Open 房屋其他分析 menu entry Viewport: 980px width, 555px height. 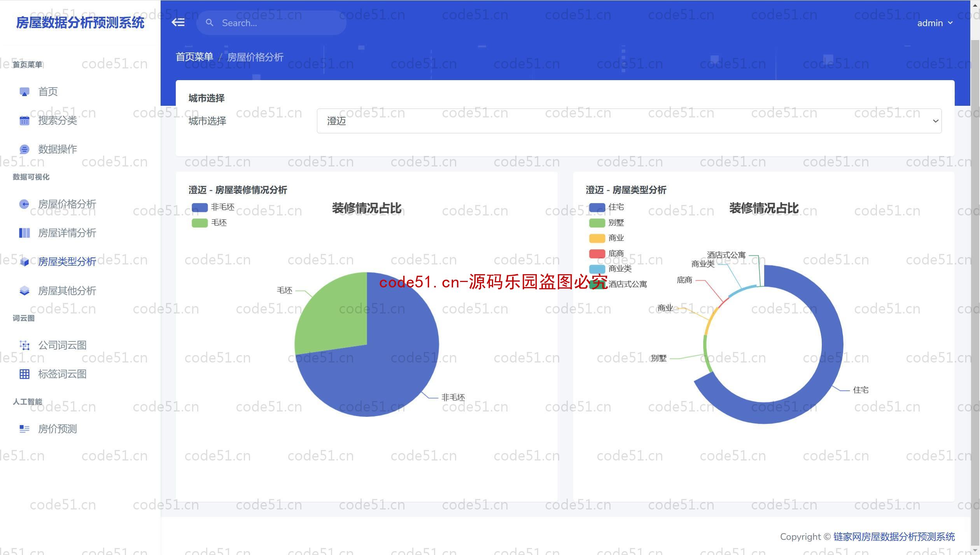(x=67, y=291)
